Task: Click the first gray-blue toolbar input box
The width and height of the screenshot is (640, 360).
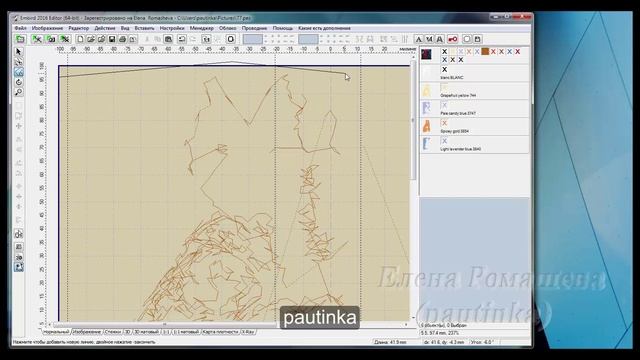Action: [253, 39]
